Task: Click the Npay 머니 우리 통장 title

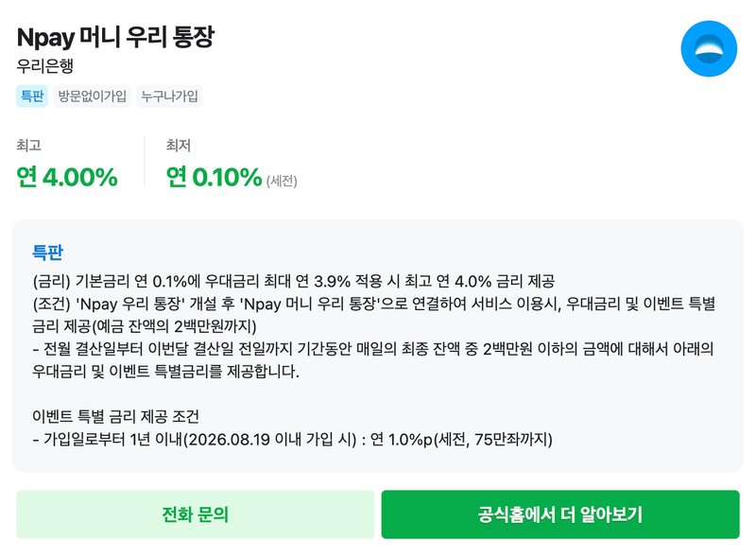Action: 117,39
